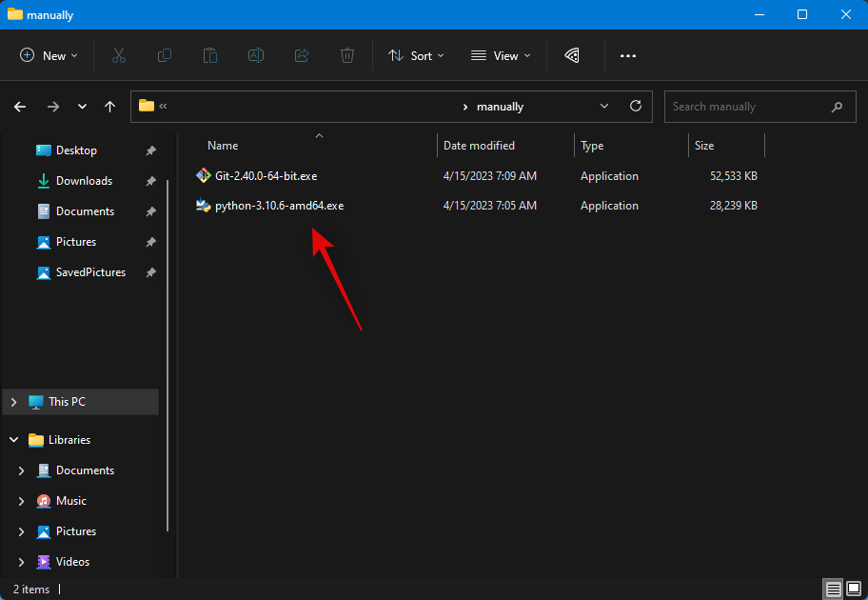Sort files by Date modified column
This screenshot has width=868, height=600.
(x=479, y=146)
